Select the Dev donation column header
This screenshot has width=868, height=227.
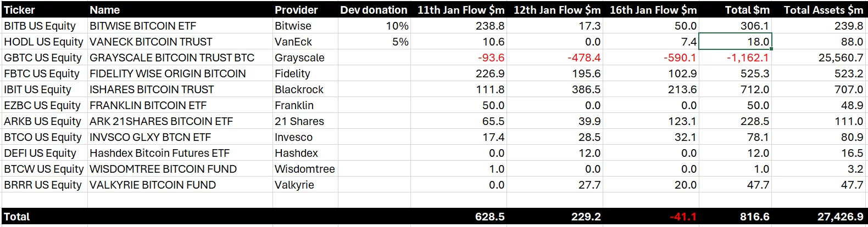point(374,10)
